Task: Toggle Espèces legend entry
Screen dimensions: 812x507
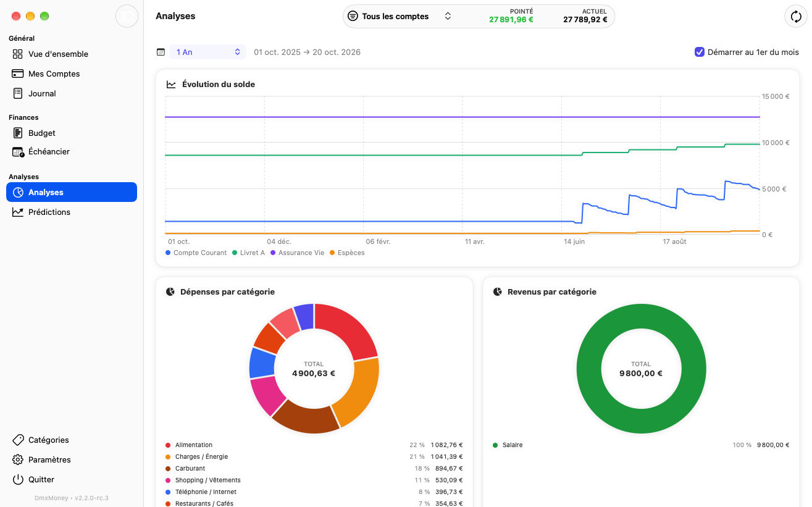Action: click(x=348, y=253)
